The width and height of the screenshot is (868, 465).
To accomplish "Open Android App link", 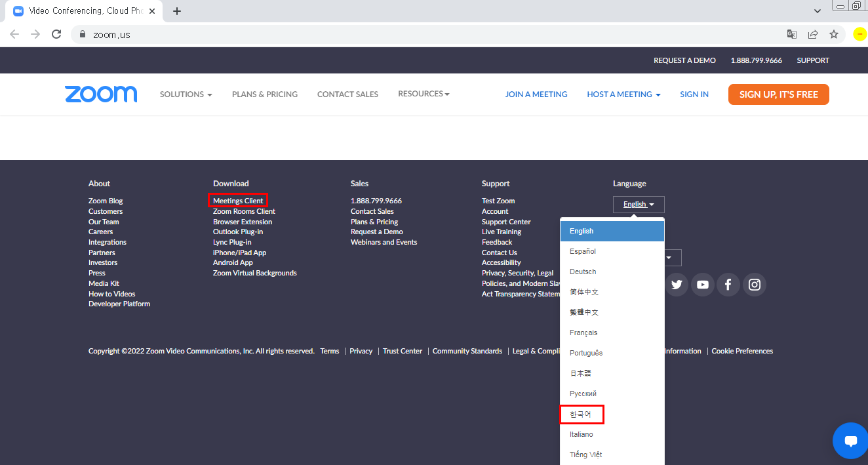I will [x=233, y=262].
